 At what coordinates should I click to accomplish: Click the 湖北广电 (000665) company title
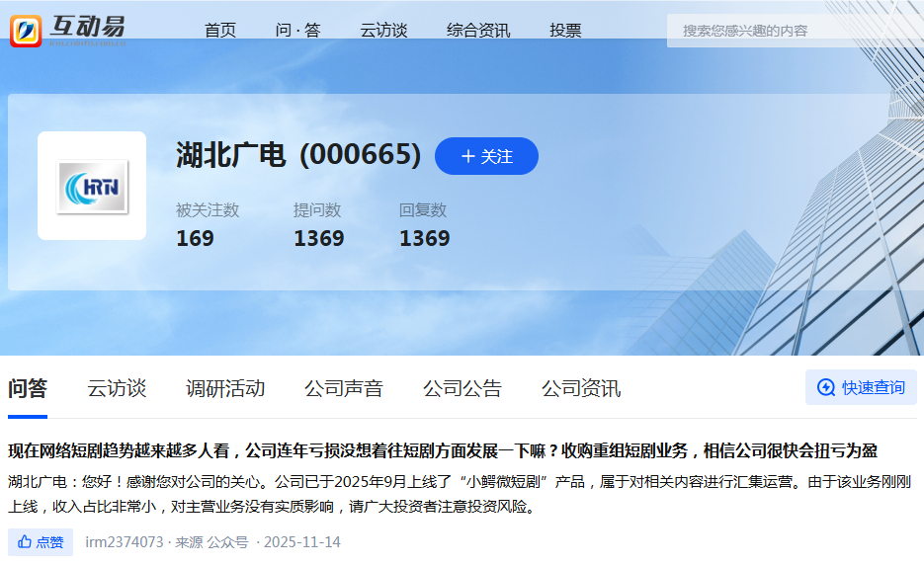[298, 155]
